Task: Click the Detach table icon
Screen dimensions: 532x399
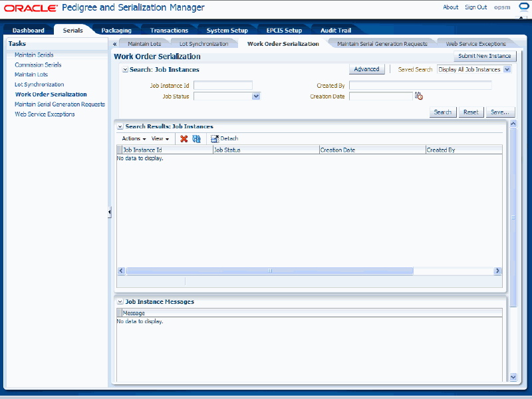Action: pyautogui.click(x=214, y=138)
